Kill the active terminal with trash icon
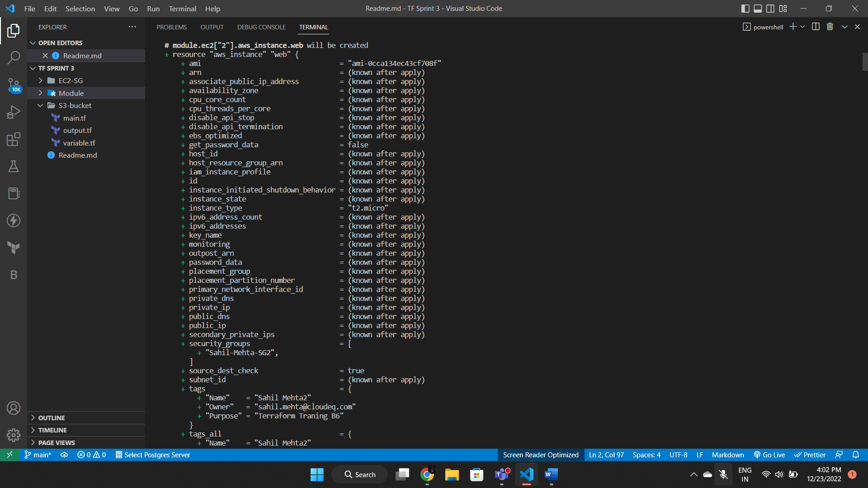 pyautogui.click(x=830, y=27)
